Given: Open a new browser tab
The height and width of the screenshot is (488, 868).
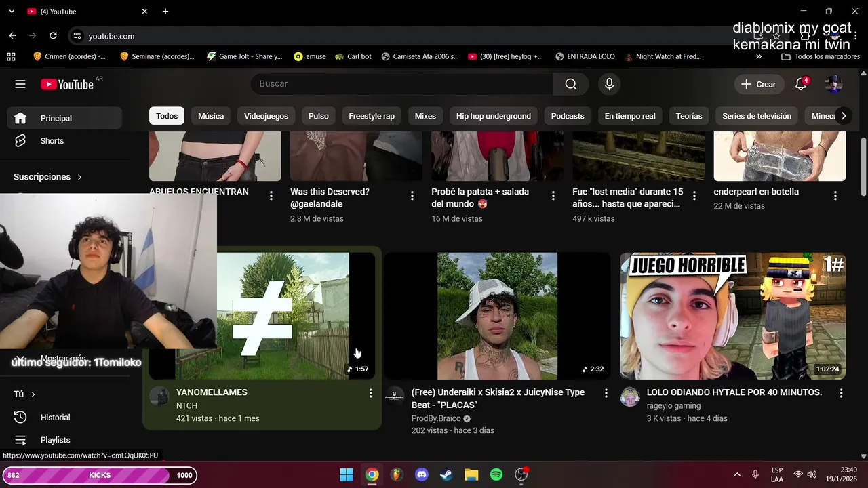Looking at the screenshot, I should (165, 12).
